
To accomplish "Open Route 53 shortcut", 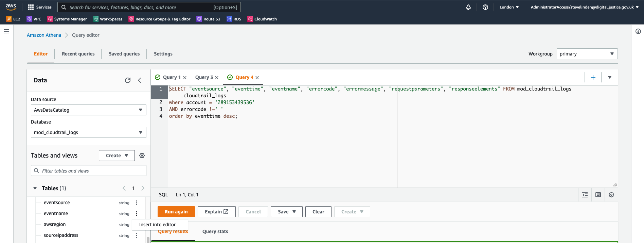I will 209,19.
